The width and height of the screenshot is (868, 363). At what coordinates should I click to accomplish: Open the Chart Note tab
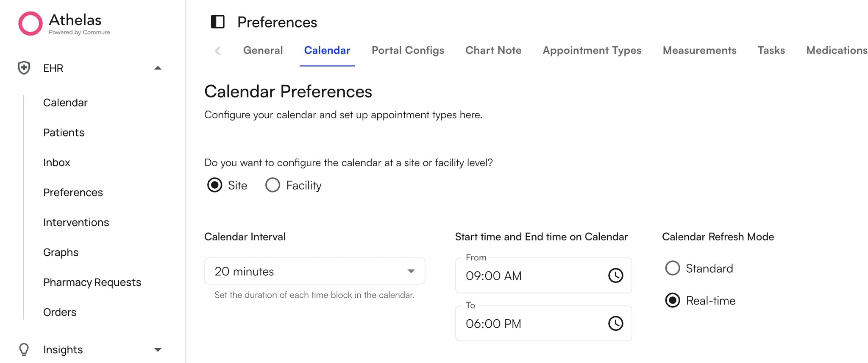coord(493,50)
